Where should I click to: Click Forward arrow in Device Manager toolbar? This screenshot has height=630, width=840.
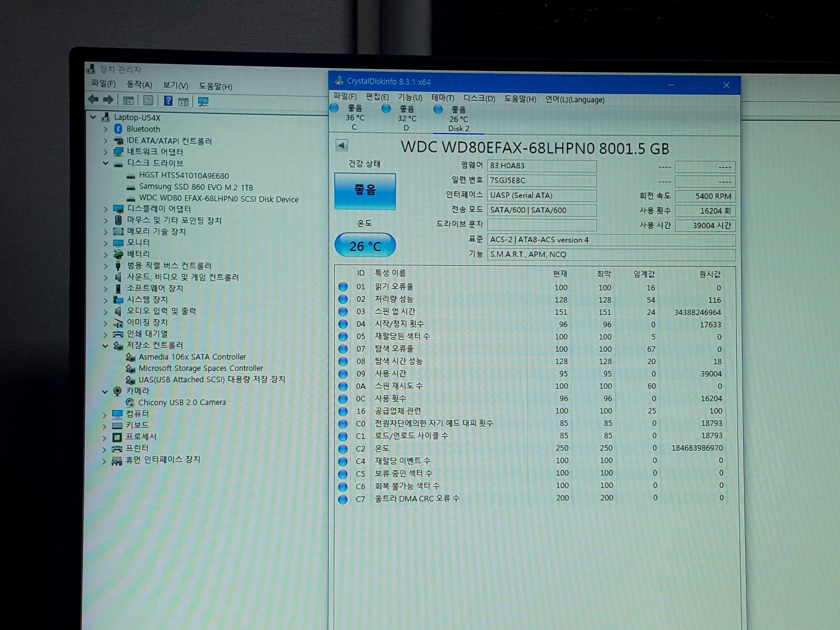click(108, 100)
